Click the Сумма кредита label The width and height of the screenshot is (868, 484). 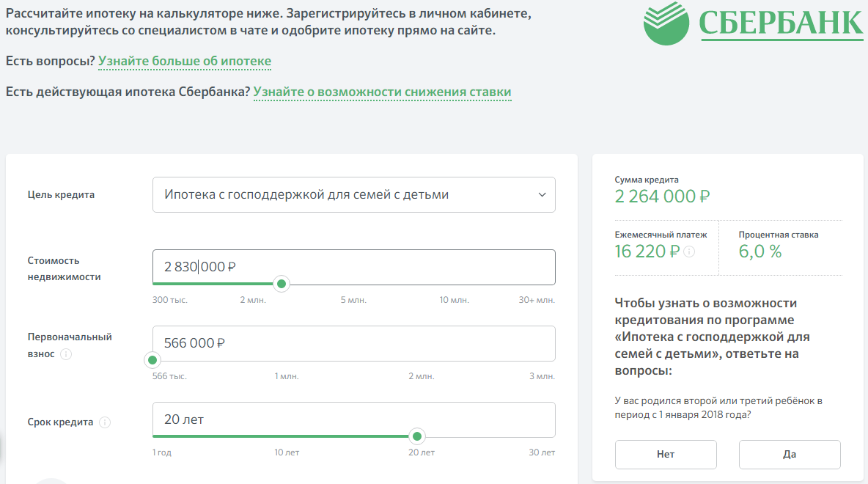click(647, 180)
